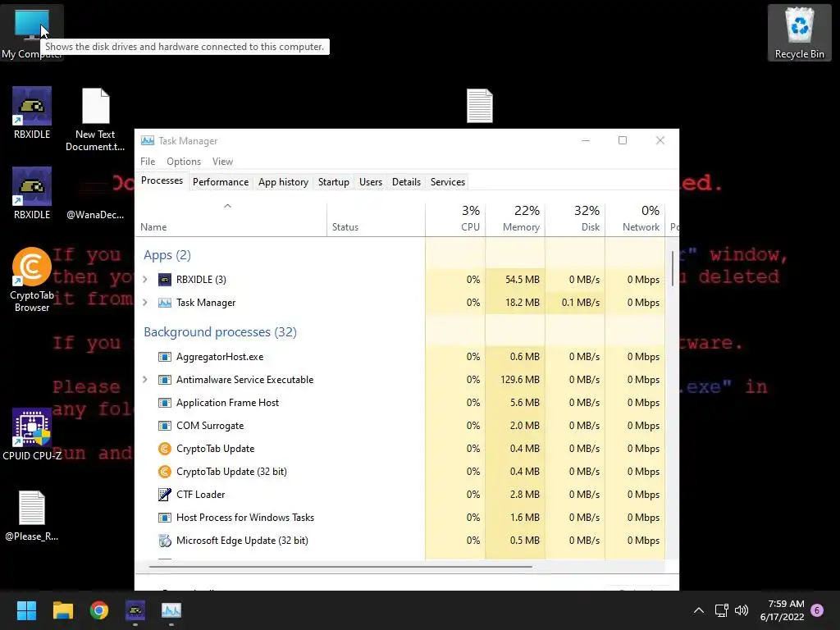Switch to RBXIDLE in the taskbar

135,610
